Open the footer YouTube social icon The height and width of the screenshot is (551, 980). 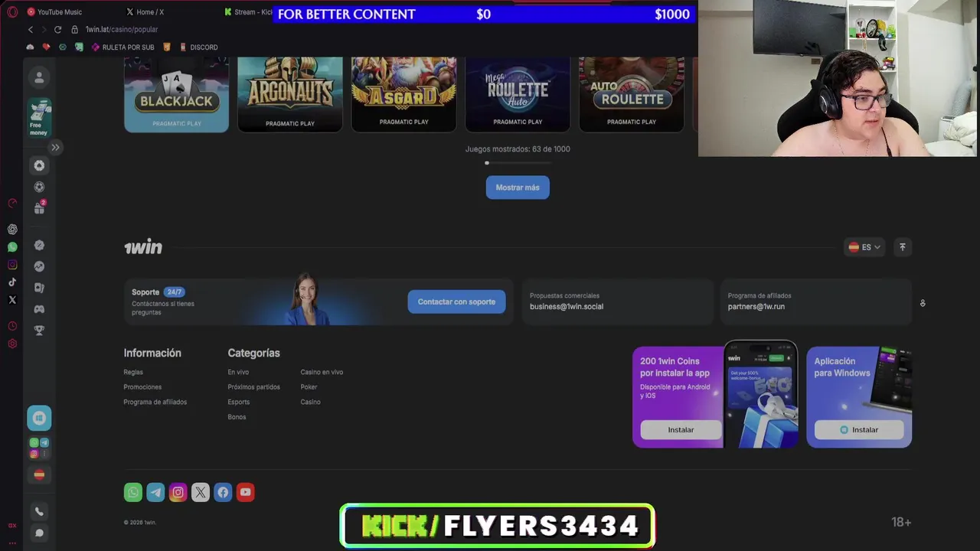(245, 492)
